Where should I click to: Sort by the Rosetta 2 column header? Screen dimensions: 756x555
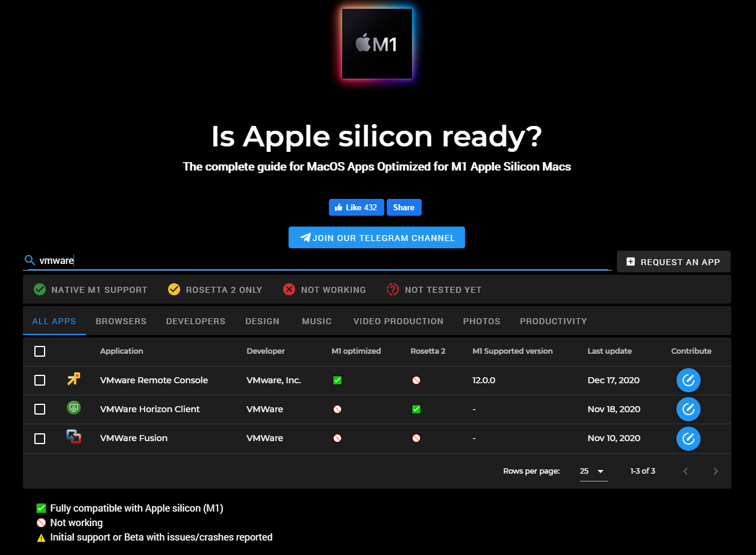pos(428,351)
